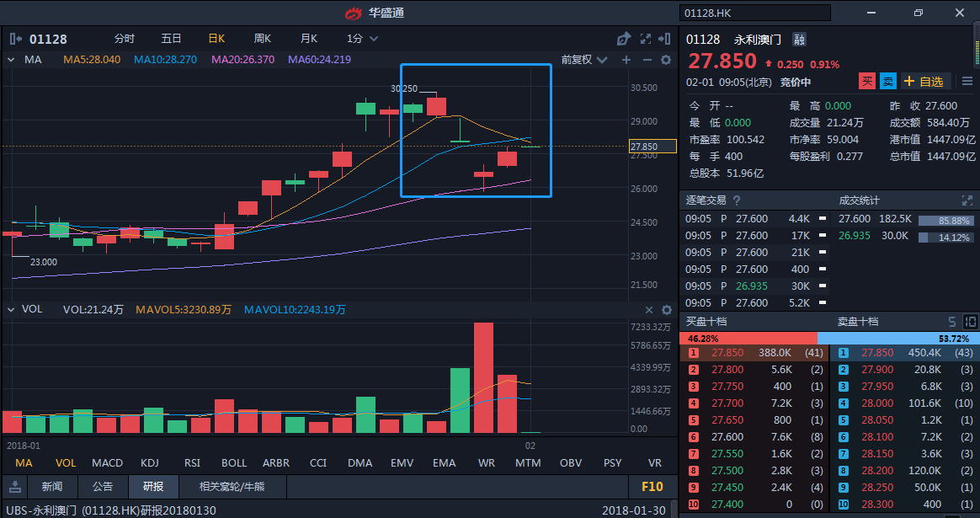
Task: Switch sub-indicator to MACD
Action: [108, 463]
